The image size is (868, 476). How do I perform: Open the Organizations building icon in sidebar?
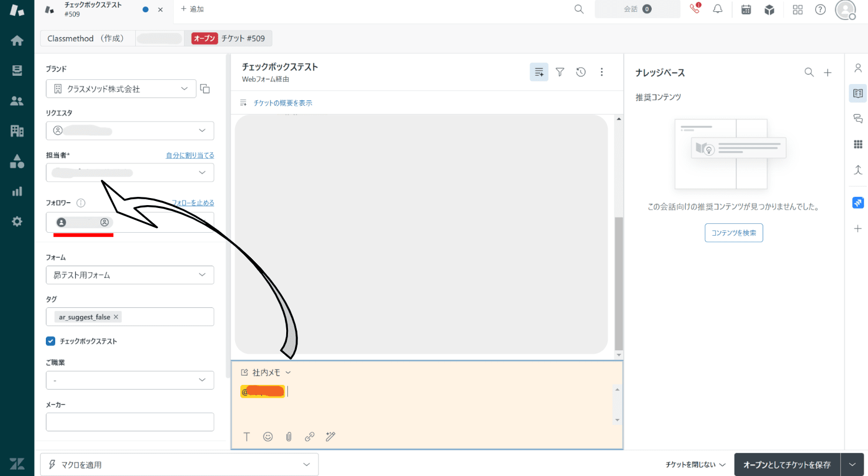click(17, 130)
